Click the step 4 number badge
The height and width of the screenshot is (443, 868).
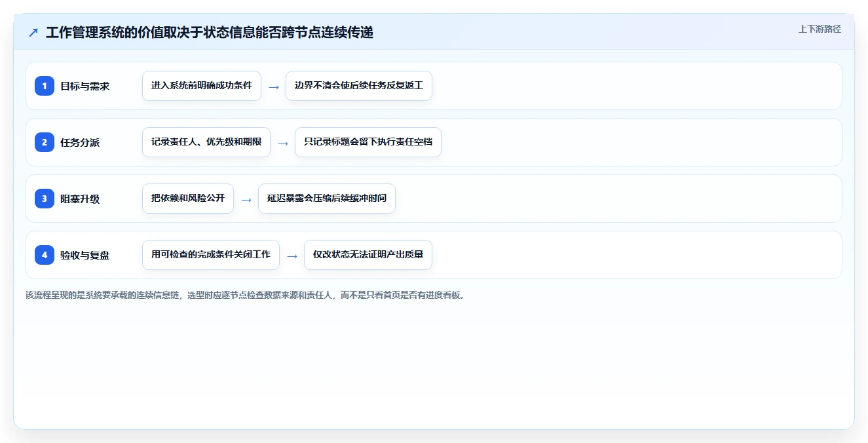[45, 255]
